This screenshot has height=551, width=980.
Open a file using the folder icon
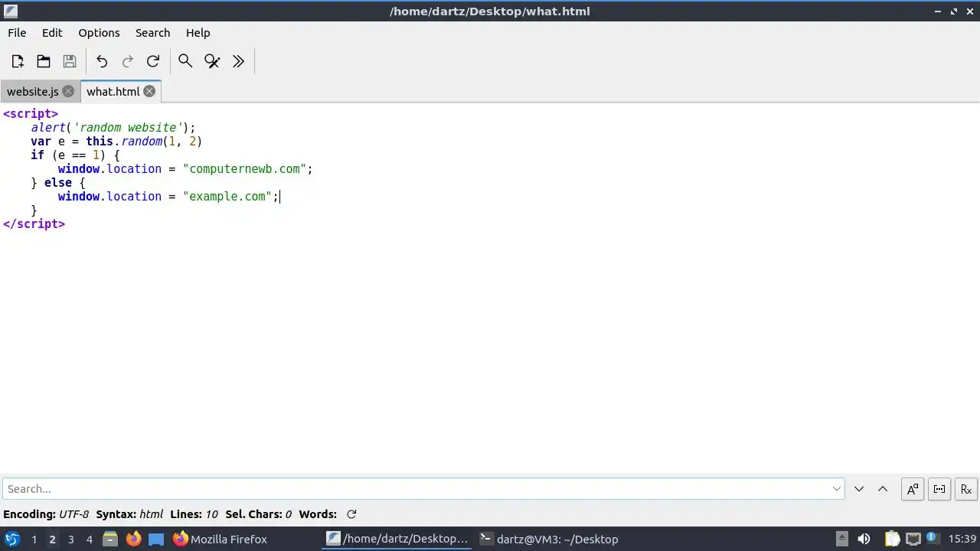pyautogui.click(x=44, y=61)
